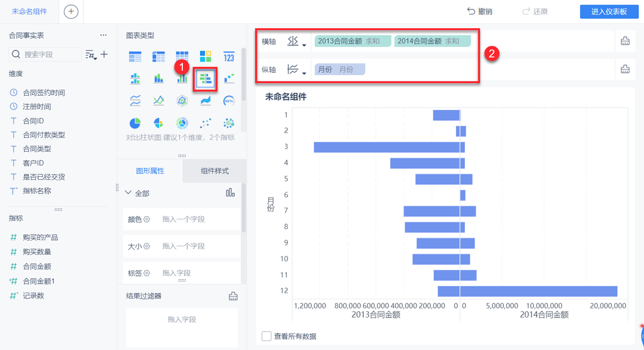Image resolution: width=644 pixels, height=350 pixels.
Task: Collapse the 全部 section
Action: point(129,193)
